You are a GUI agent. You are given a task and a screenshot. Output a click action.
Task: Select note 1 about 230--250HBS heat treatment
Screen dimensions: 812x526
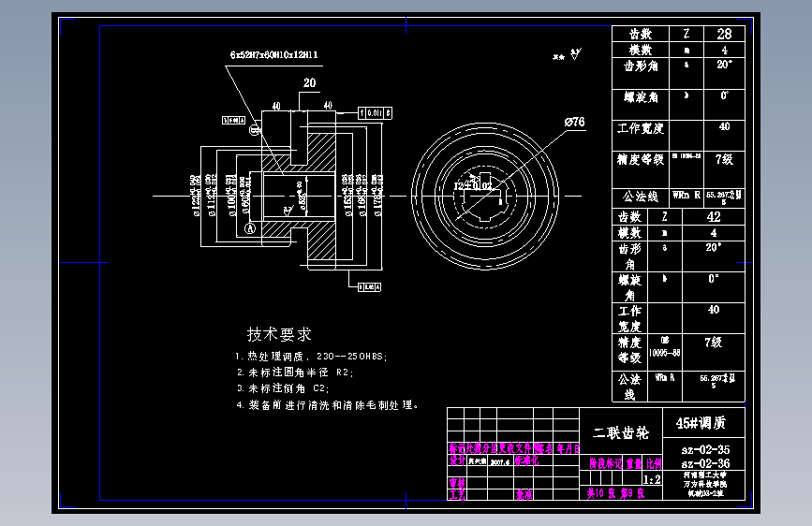pyautogui.click(x=311, y=357)
